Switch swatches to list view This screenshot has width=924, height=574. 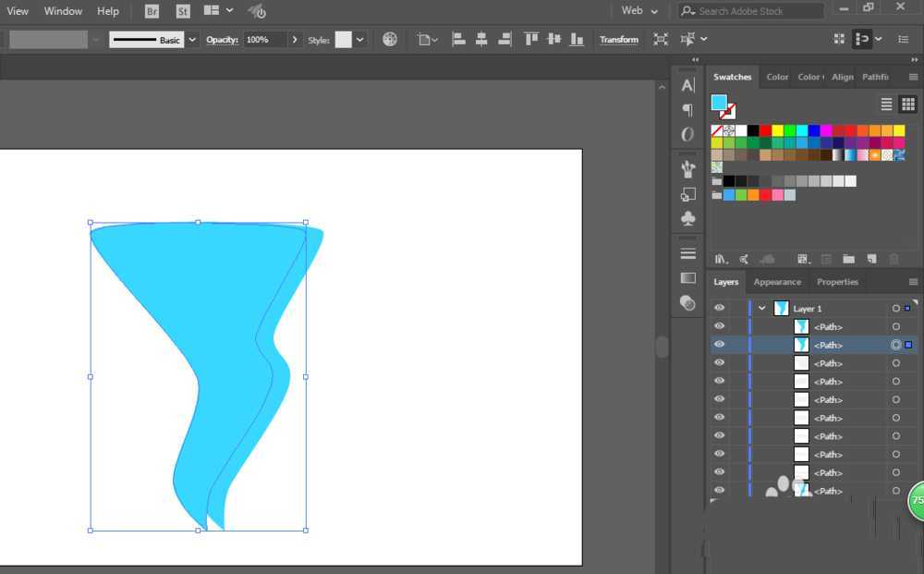click(886, 104)
